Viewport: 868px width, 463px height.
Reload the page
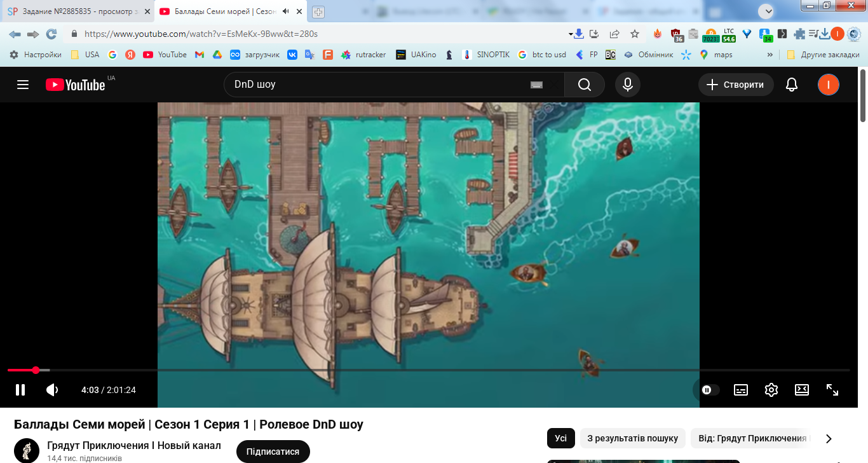(x=51, y=34)
